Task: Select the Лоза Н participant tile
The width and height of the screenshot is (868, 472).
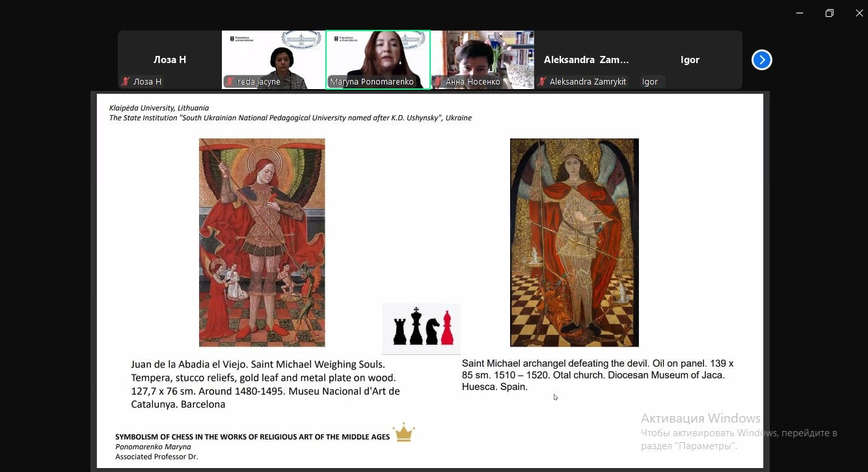Action: 169,60
